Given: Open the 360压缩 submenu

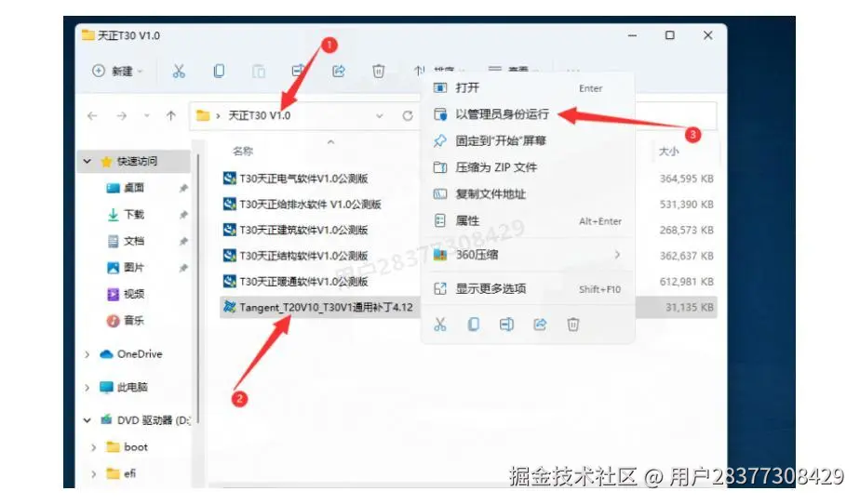Looking at the screenshot, I should tap(528, 255).
